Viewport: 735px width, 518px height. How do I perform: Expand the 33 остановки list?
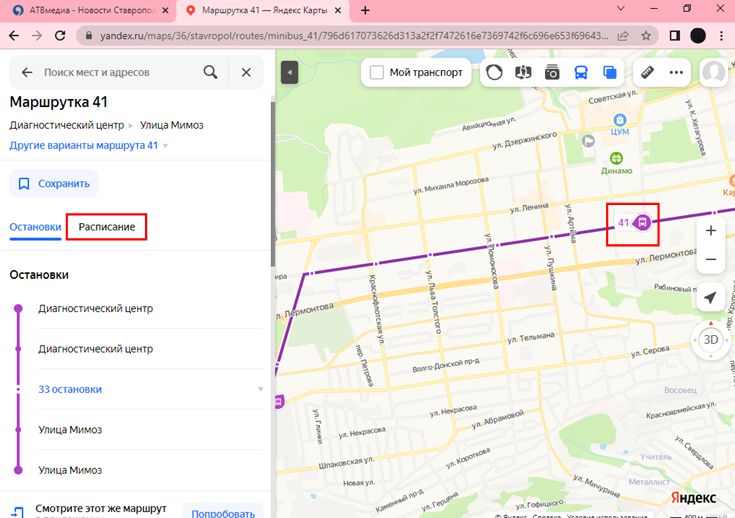pyautogui.click(x=70, y=389)
